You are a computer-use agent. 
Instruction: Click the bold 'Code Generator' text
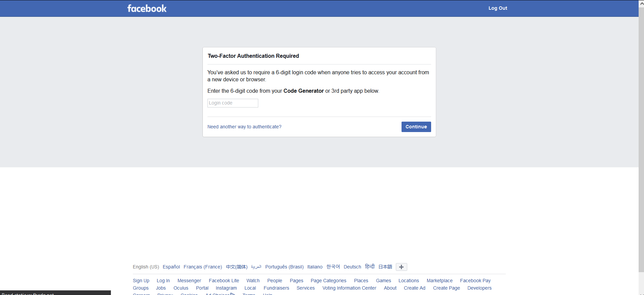(304, 91)
